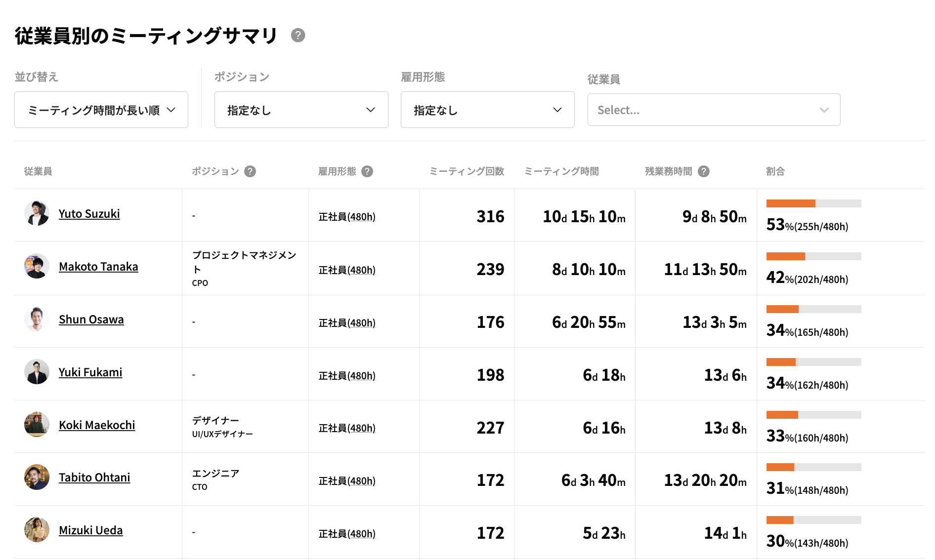Click help icon next to 残業務時間 column header
The width and height of the screenshot is (935, 560).
[703, 171]
